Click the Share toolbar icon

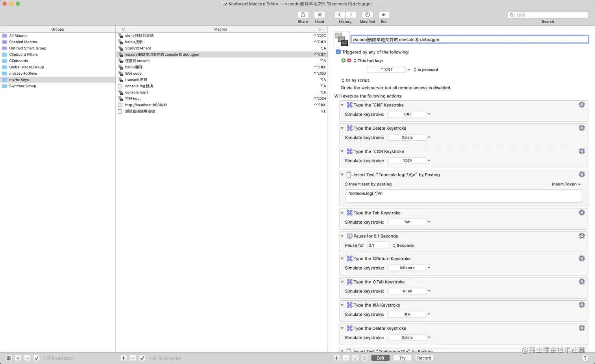tap(303, 15)
